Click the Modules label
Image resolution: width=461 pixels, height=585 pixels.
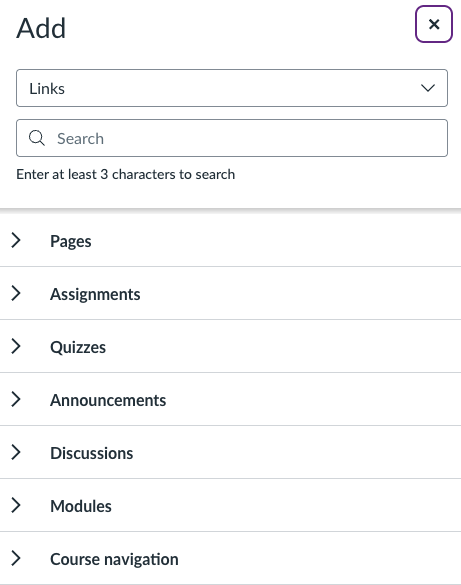click(81, 506)
